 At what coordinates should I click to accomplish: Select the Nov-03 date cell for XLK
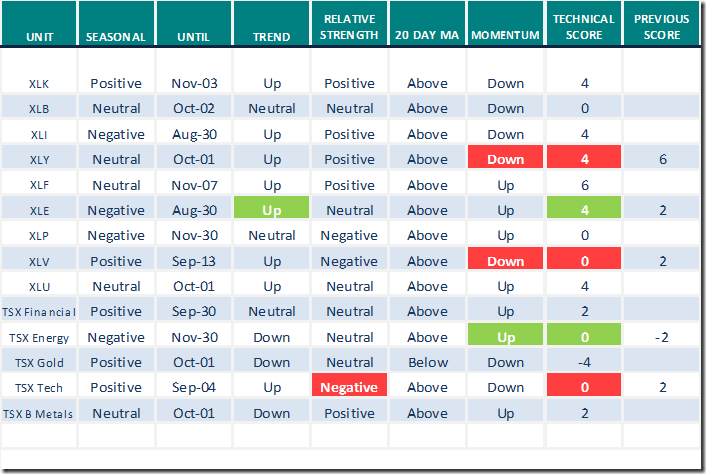point(194,83)
